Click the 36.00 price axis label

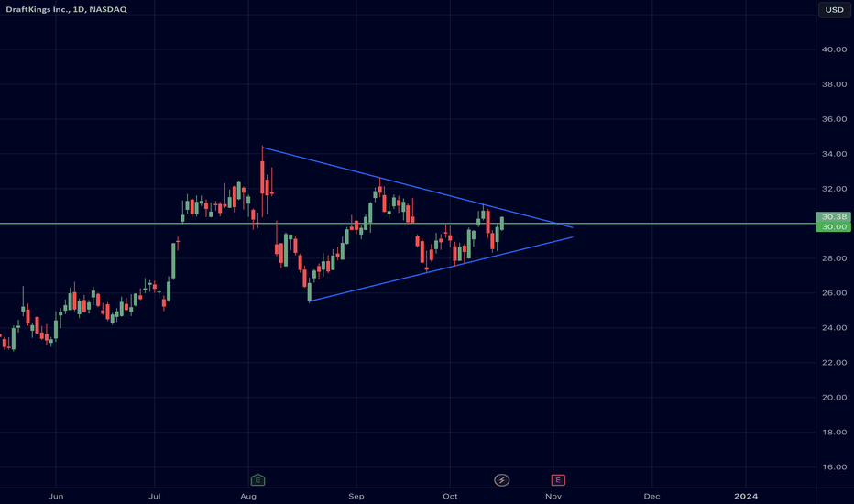(x=834, y=119)
